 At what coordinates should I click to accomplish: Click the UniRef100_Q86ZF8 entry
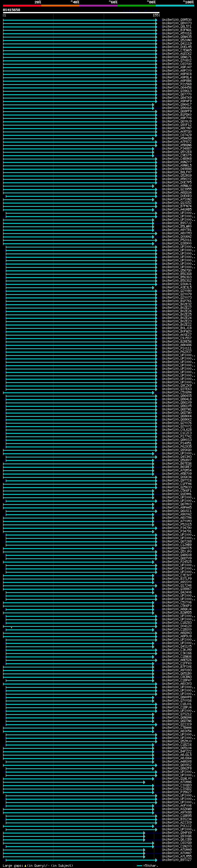coord(176,769)
